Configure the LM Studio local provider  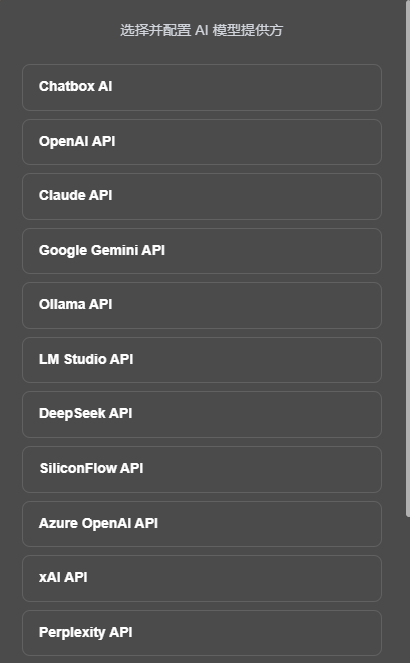click(x=202, y=360)
